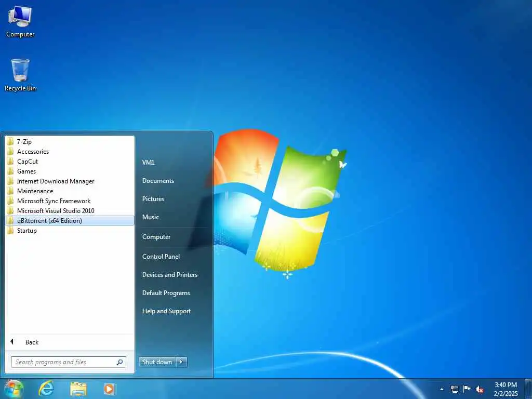Expand the Maintenance folder
The height and width of the screenshot is (399, 532).
click(70, 191)
